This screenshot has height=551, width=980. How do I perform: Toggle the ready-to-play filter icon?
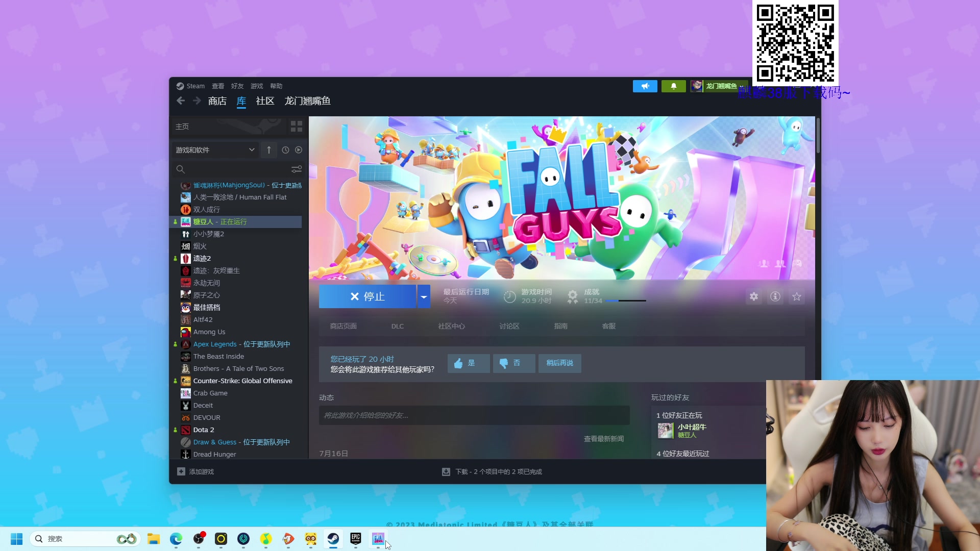(x=299, y=150)
